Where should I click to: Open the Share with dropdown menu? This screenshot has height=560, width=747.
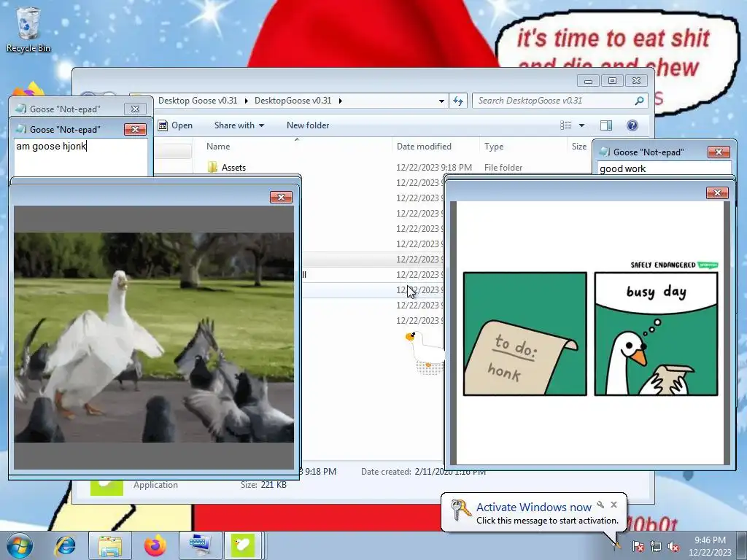(239, 125)
